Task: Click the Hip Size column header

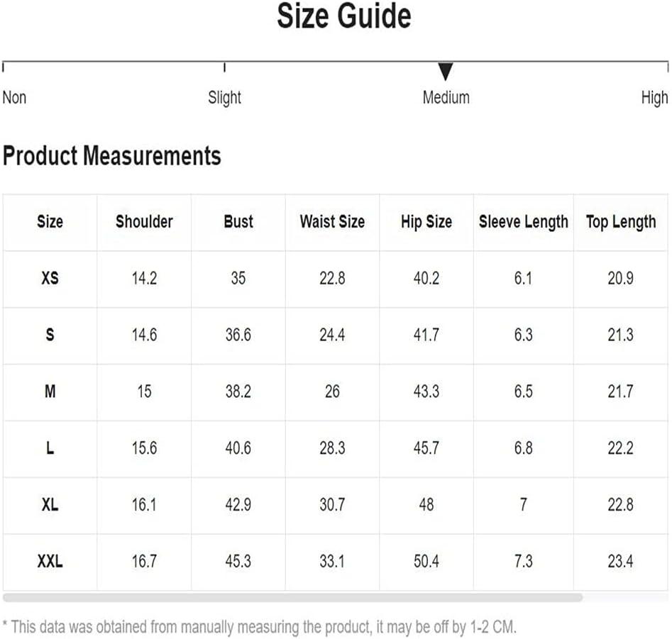Action: click(426, 222)
